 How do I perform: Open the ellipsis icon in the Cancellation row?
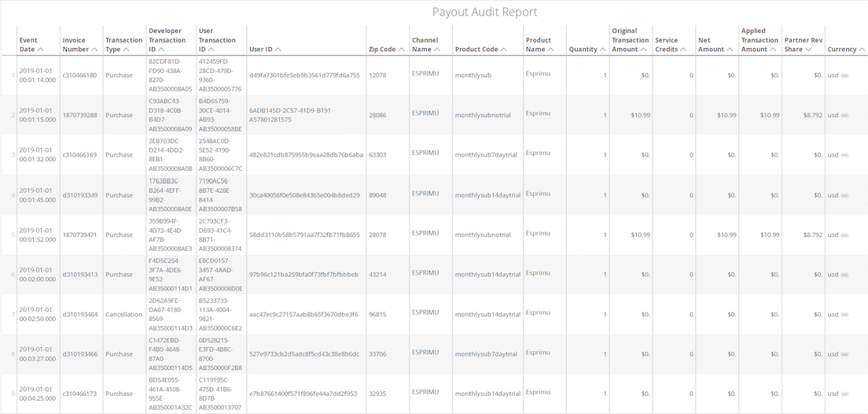click(844, 315)
